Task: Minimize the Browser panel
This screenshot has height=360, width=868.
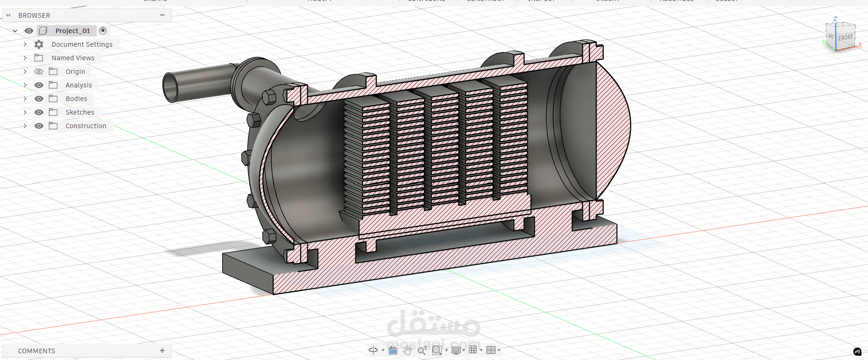Action: click(x=162, y=15)
